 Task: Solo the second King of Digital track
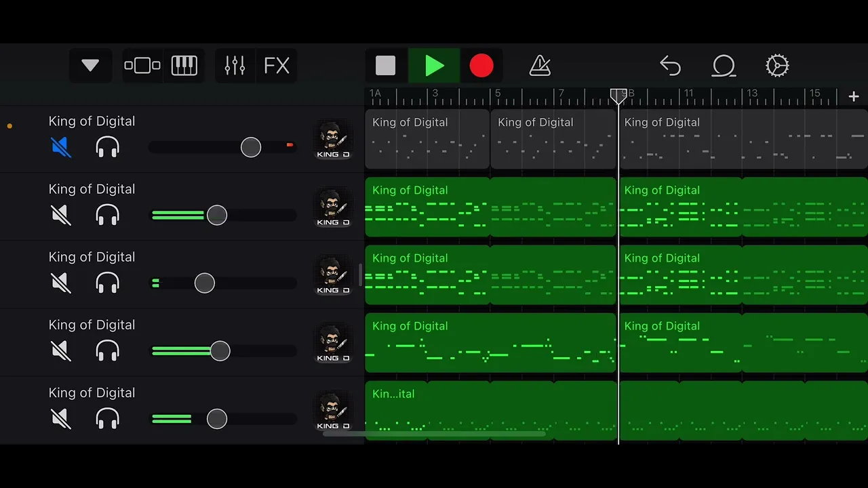tap(108, 215)
